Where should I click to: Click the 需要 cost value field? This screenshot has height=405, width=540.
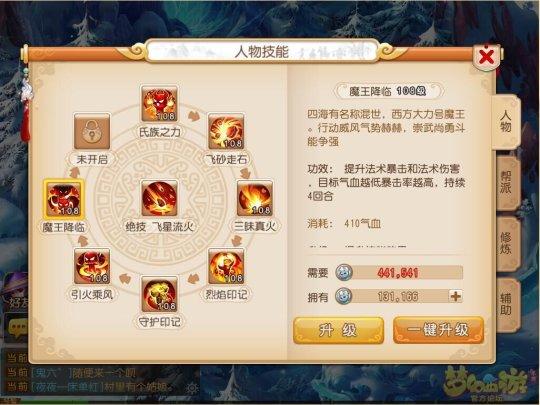(399, 273)
